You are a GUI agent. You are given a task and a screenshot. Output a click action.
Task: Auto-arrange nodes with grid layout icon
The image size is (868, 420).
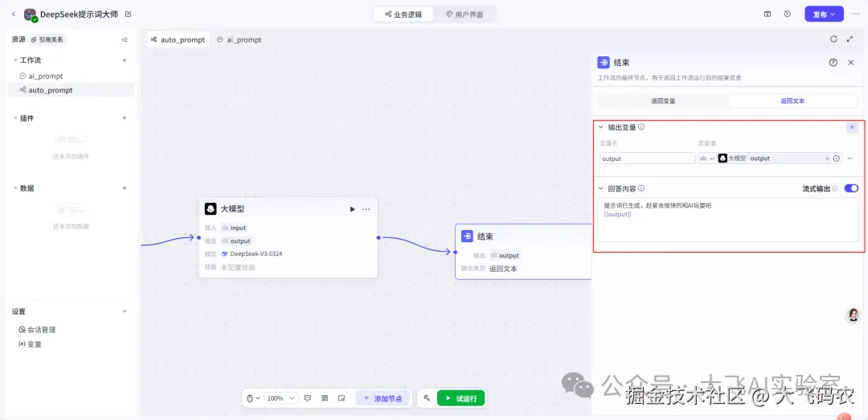point(325,397)
